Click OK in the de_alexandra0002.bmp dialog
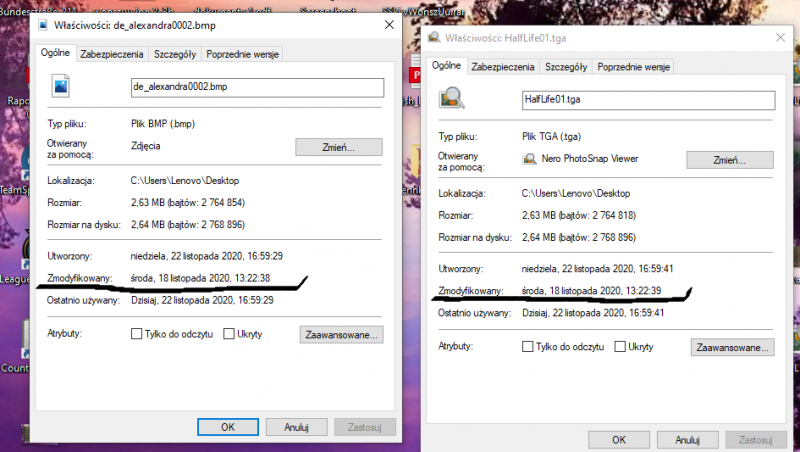 228,427
